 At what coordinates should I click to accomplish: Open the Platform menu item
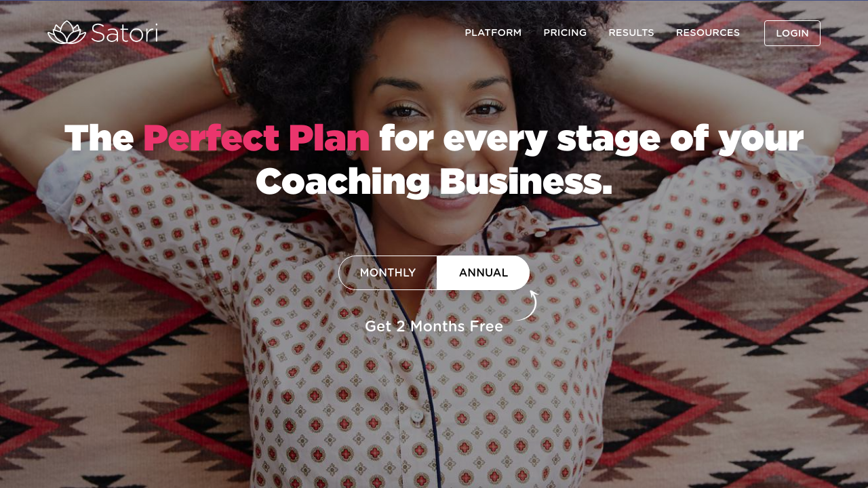pos(493,33)
